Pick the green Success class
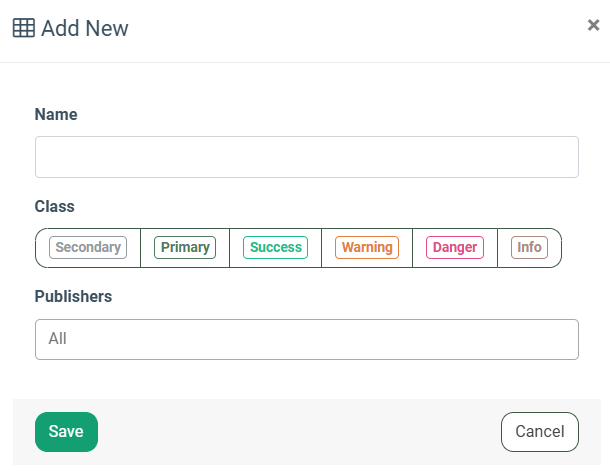 (275, 247)
